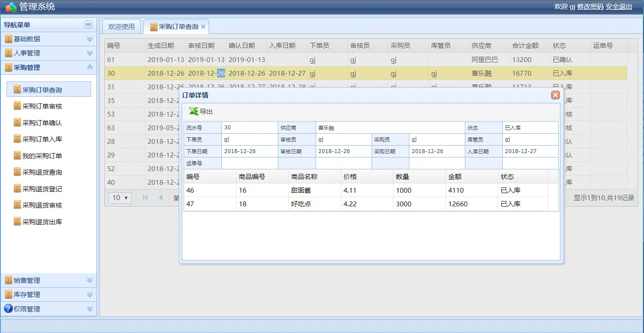
Task: Open the page size dropdown showing 10
Action: [x=120, y=198]
